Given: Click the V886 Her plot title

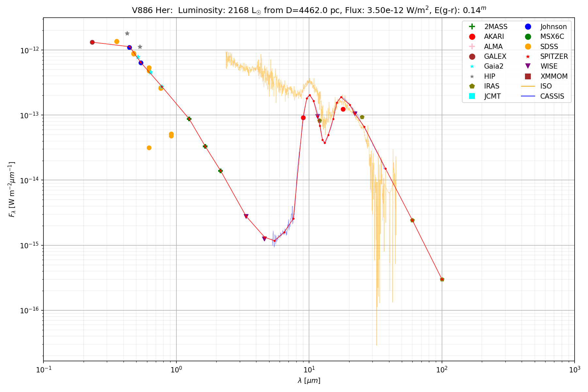Looking at the screenshot, I should click(309, 10).
